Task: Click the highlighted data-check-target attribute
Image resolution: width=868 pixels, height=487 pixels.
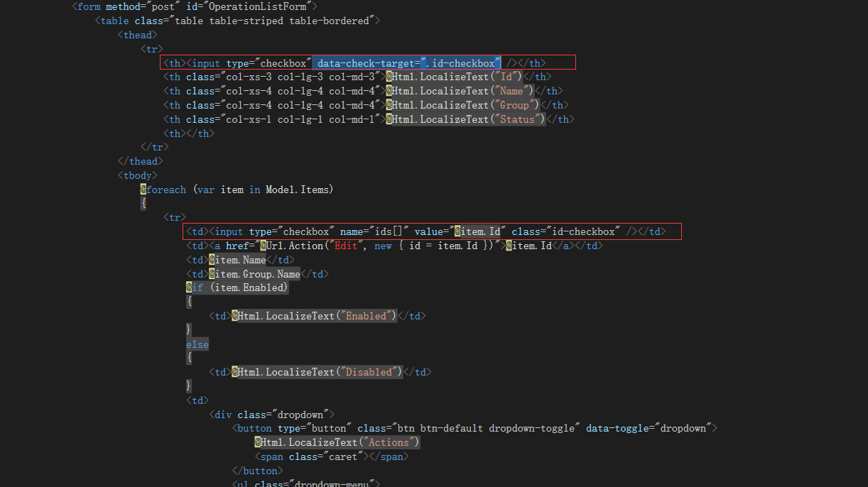Action: pyautogui.click(x=366, y=63)
